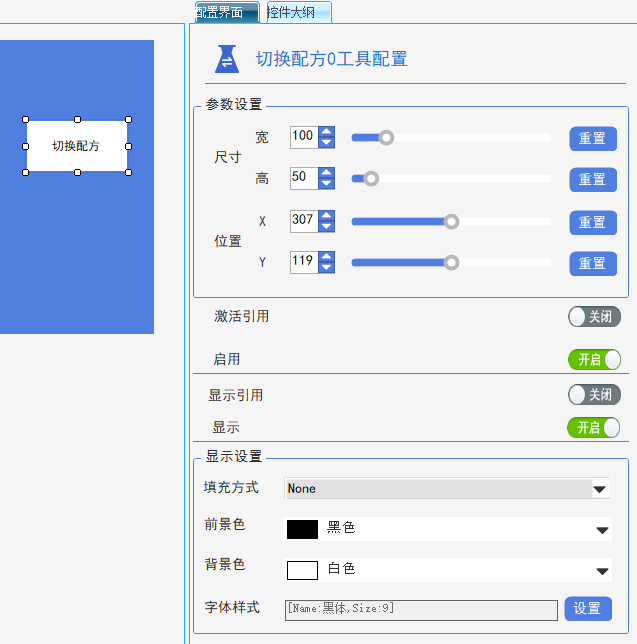Click the bottom-left resize handle of 切换配方
Screen dimensions: 637x644
25,172
